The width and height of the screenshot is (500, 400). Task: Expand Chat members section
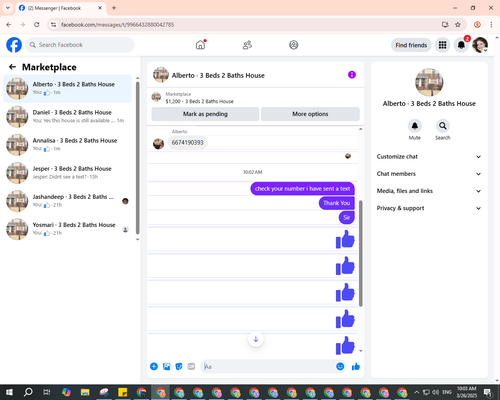(x=429, y=174)
